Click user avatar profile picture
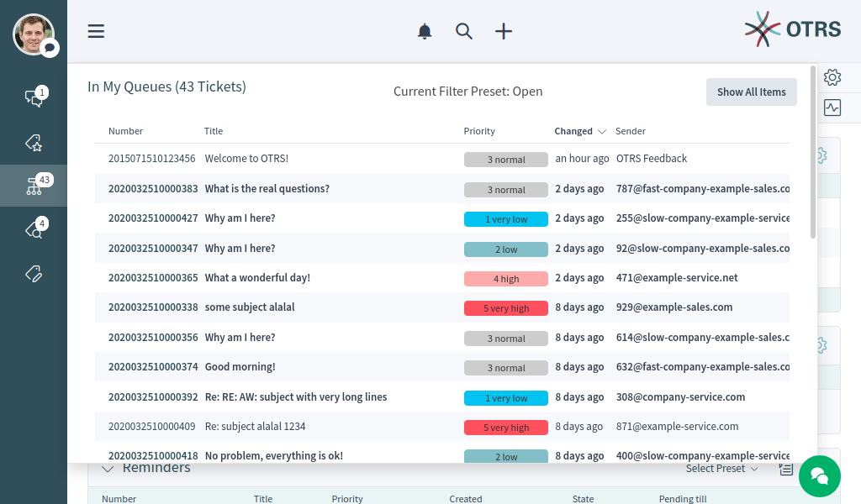 (x=33, y=34)
